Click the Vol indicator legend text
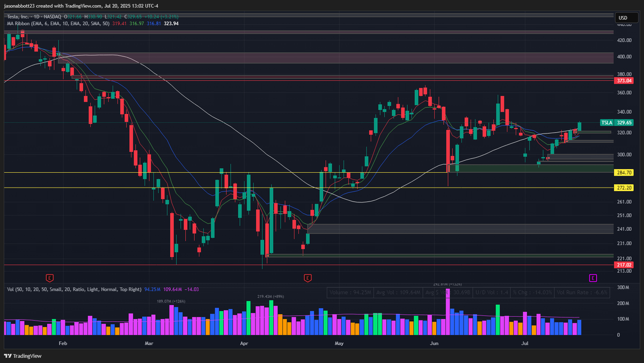 tap(74, 289)
